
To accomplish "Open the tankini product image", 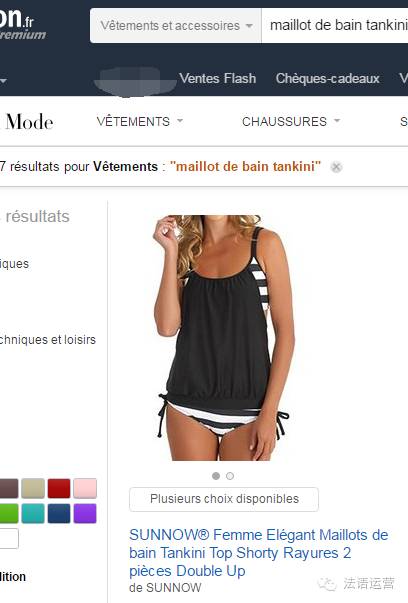I will pyautogui.click(x=221, y=338).
